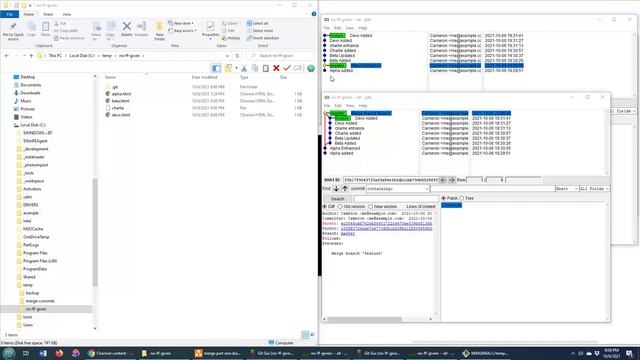Open the toolbar folder options dropdown arrow

click(236, 68)
